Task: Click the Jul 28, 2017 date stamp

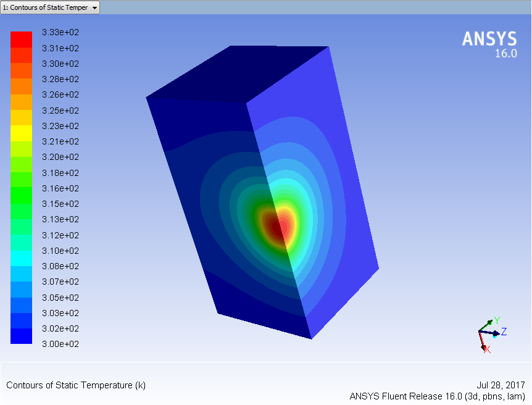Action: click(501, 385)
